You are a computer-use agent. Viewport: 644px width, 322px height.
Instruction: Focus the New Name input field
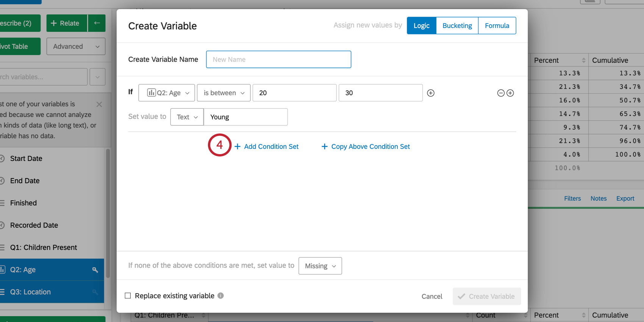[278, 59]
